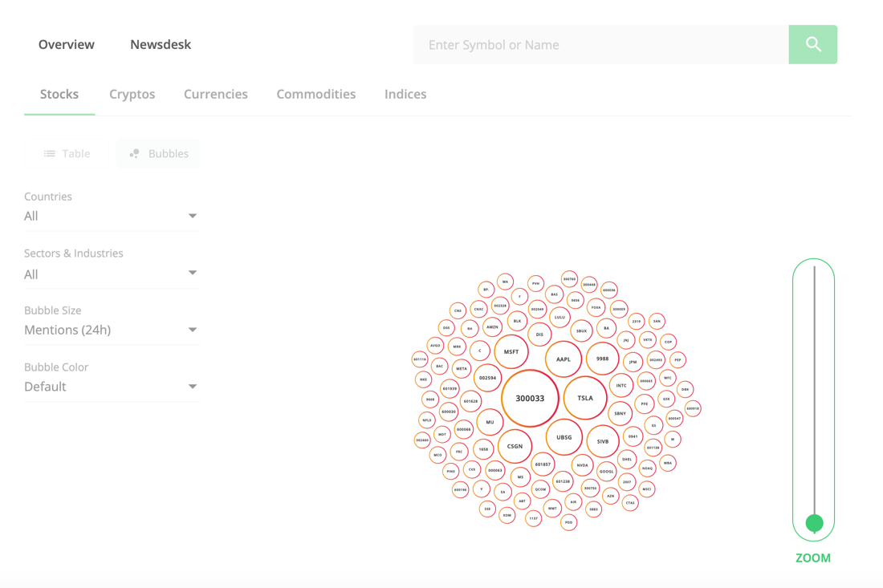Image resolution: width=883 pixels, height=588 pixels.
Task: Select the JPM bubble
Action: point(633,362)
